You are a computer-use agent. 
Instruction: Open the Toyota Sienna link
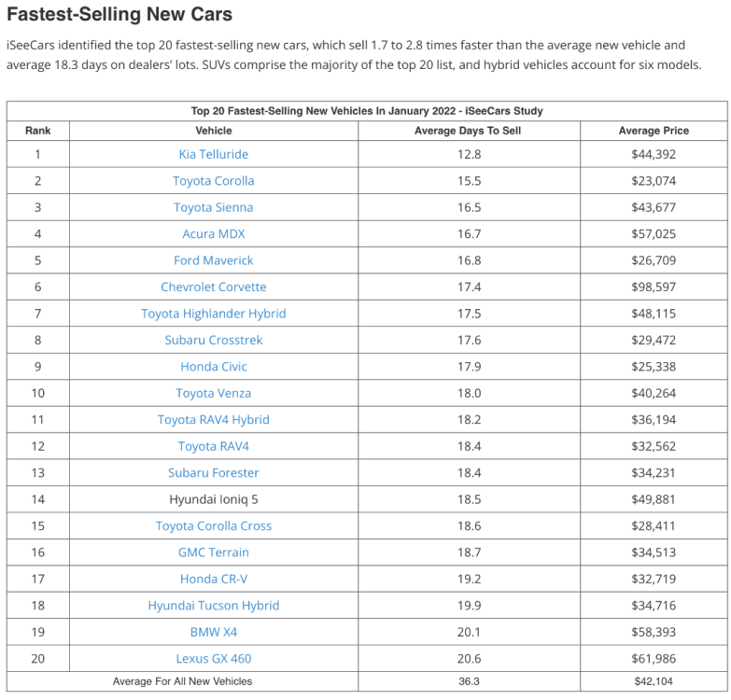213,207
